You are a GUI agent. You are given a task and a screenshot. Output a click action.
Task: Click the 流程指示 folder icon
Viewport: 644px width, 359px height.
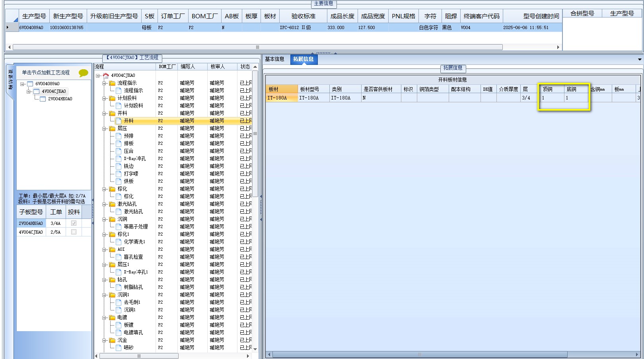pos(112,83)
